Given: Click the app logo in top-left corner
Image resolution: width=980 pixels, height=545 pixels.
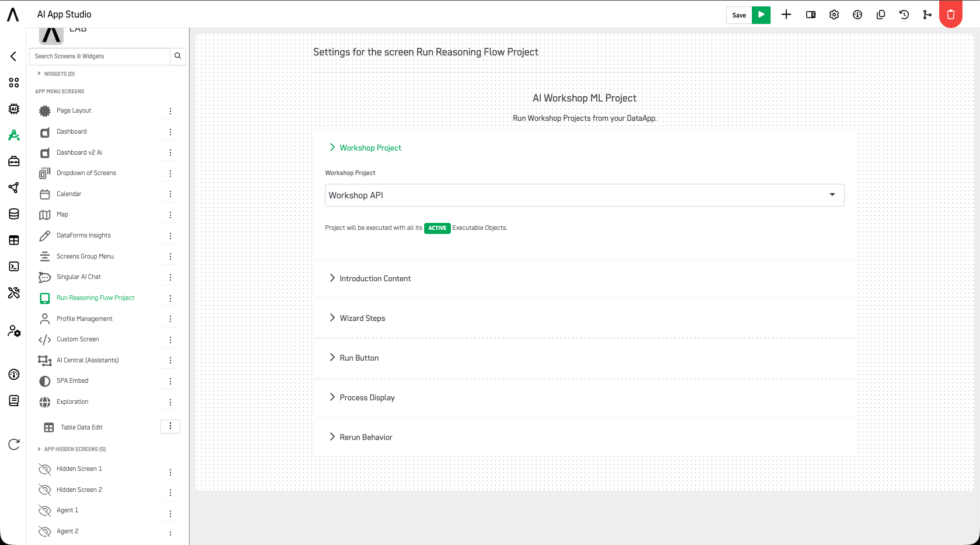Looking at the screenshot, I should coord(13,15).
